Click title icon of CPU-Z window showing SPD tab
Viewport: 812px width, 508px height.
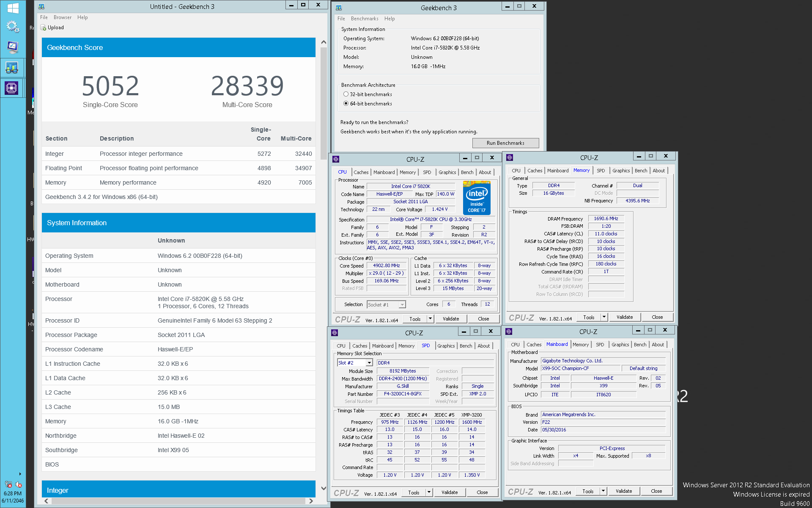[x=335, y=333]
